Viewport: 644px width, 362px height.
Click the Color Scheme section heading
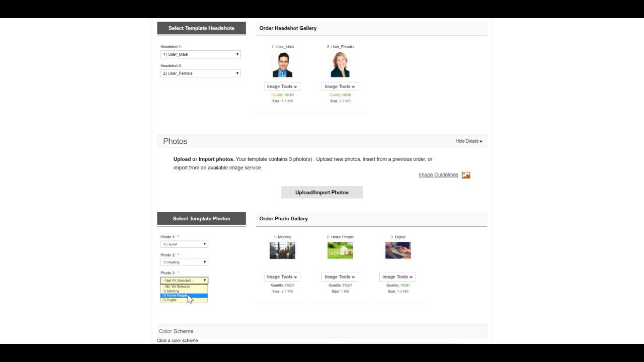click(176, 331)
